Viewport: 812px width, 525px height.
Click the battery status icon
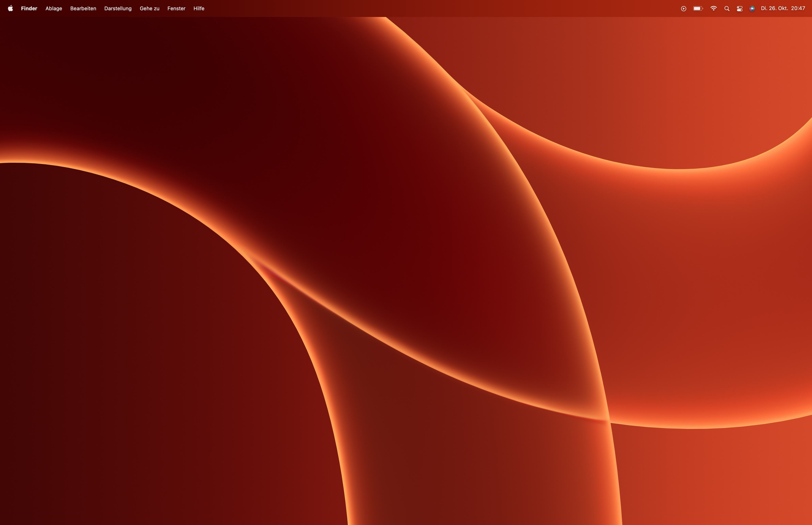tap(698, 8)
